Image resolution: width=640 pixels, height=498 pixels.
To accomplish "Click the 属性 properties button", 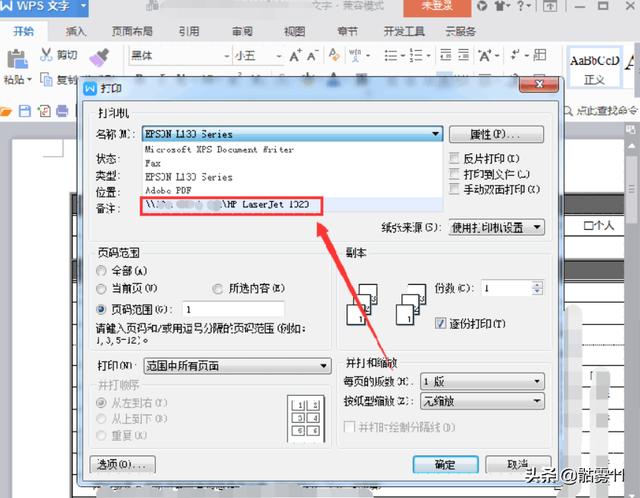I will pyautogui.click(x=496, y=134).
